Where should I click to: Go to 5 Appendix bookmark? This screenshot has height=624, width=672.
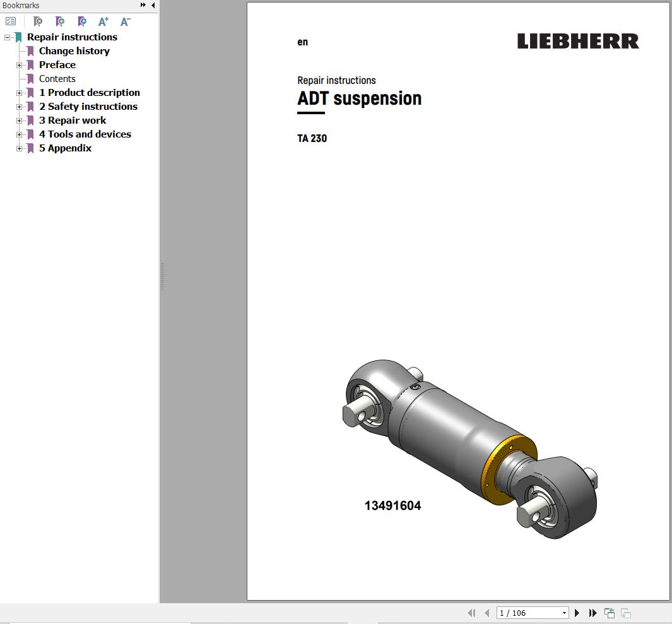(65, 148)
